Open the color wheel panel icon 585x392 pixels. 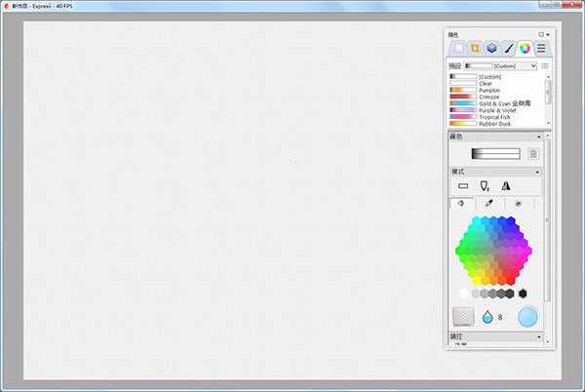point(525,47)
